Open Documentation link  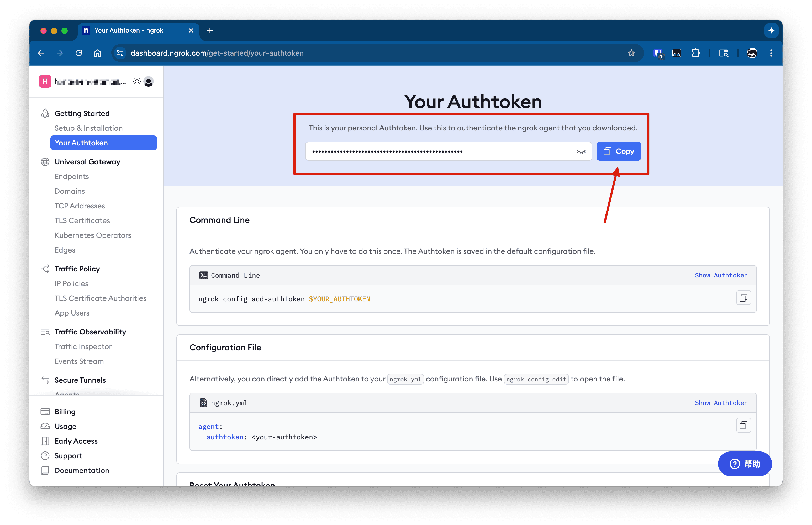(x=82, y=470)
